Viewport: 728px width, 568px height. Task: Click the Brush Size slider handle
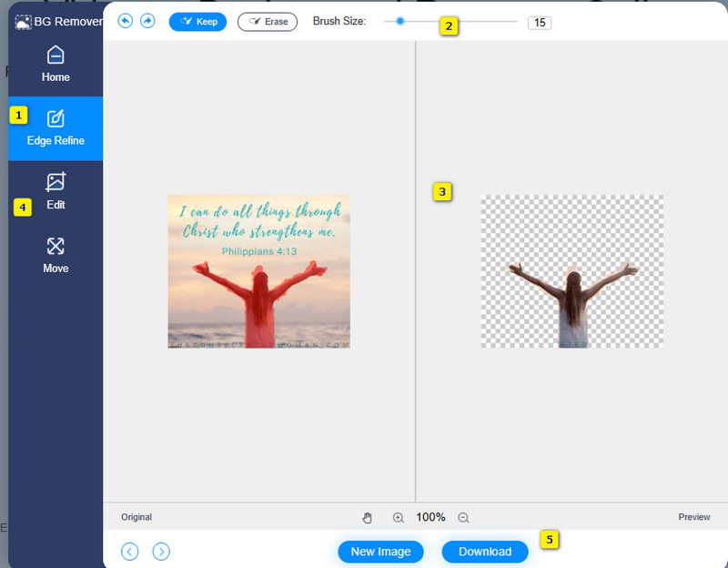click(x=399, y=20)
